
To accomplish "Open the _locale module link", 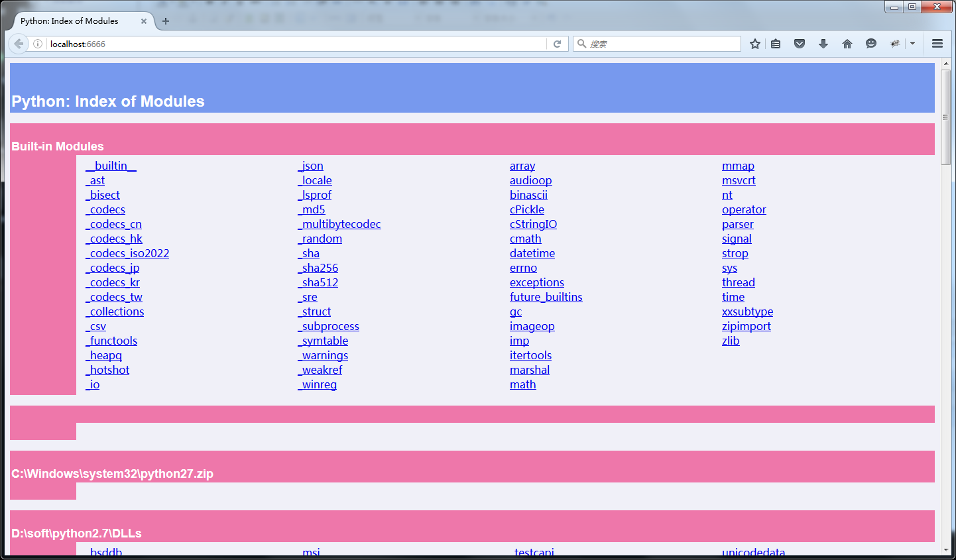I will tap(315, 180).
